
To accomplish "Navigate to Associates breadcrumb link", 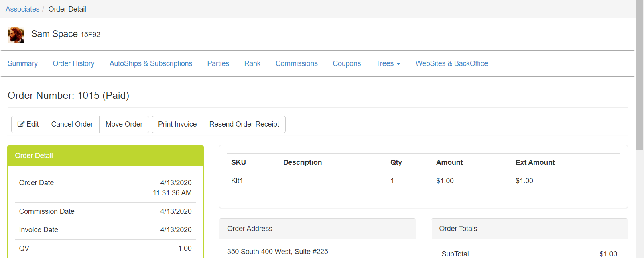I will (22, 9).
